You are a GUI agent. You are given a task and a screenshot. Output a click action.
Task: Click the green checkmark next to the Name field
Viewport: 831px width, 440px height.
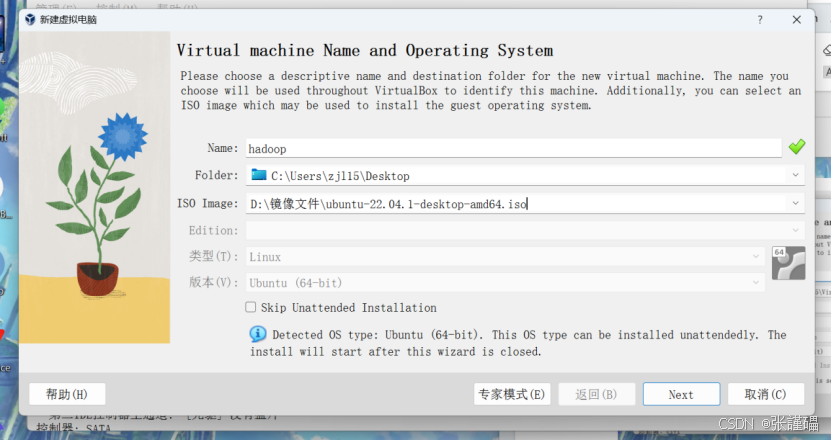[x=797, y=147]
